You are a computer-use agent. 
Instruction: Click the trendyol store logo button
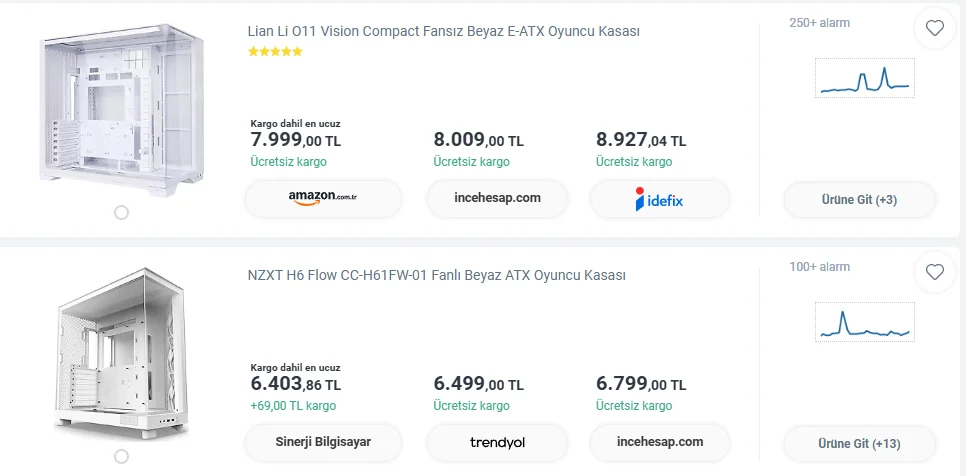497,442
